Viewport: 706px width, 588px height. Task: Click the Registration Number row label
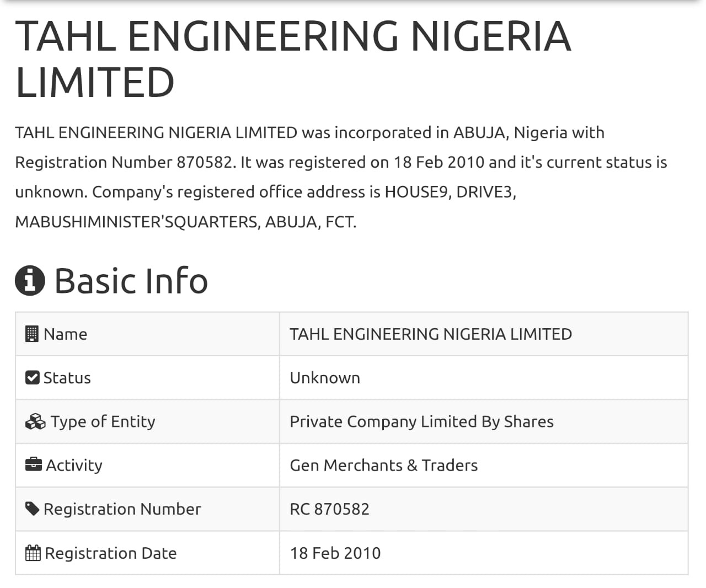(x=122, y=509)
